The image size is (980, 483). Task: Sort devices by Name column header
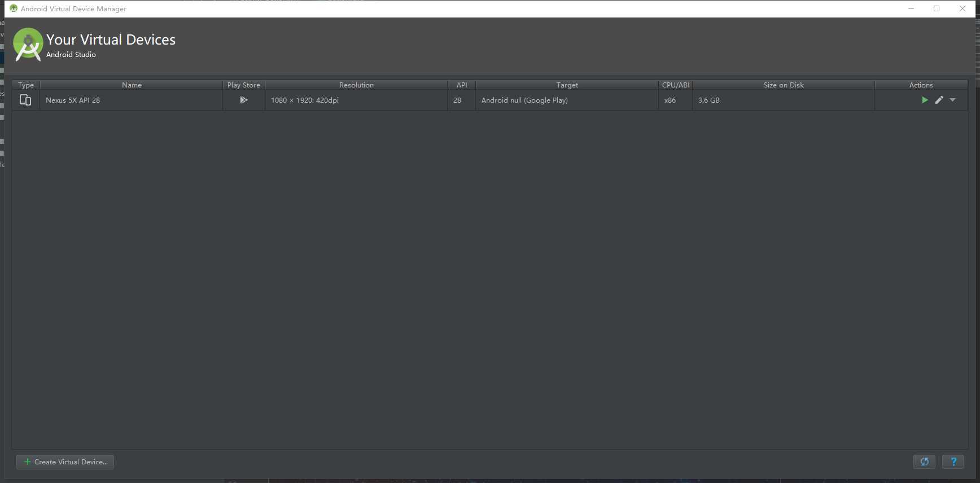coord(132,85)
